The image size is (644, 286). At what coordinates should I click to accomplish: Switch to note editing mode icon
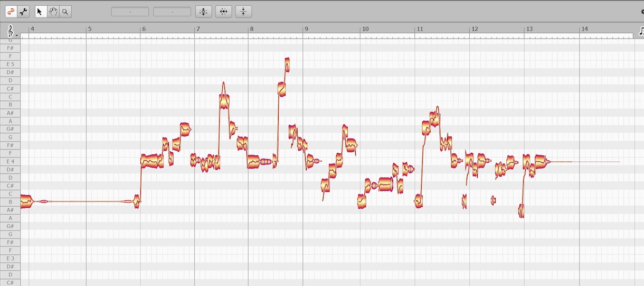[11, 11]
